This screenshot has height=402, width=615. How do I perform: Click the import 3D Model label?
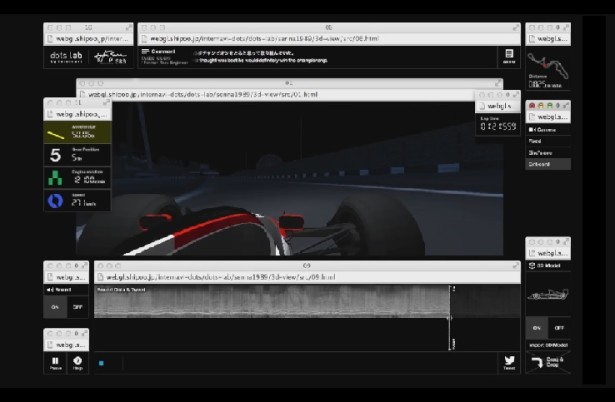pos(548,345)
